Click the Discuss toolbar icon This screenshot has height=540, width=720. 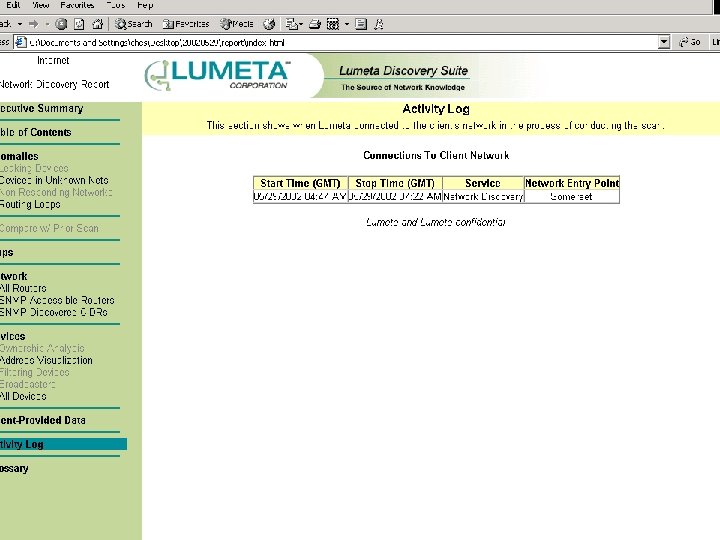pos(361,24)
